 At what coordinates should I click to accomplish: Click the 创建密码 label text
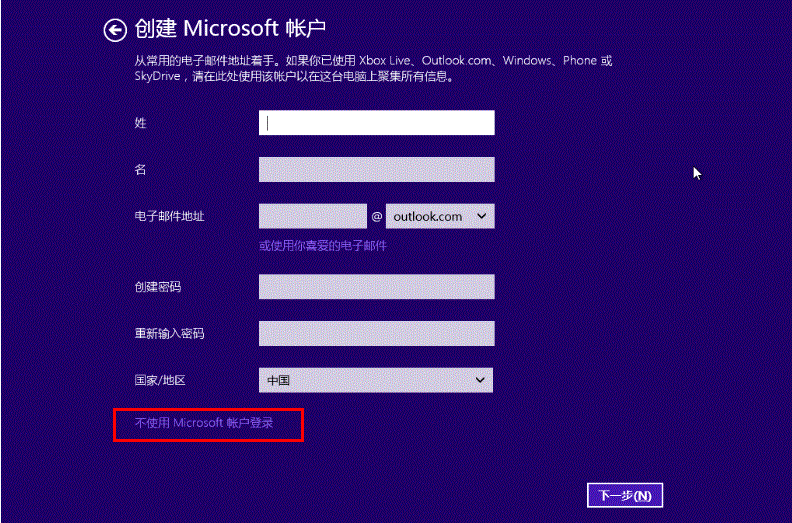(x=158, y=287)
